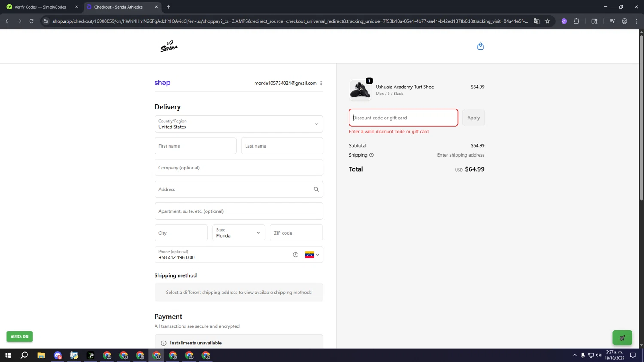This screenshot has width=644, height=362.
Task: Click the Ushuaia Academy Turf Shoe product name
Action: tap(405, 87)
